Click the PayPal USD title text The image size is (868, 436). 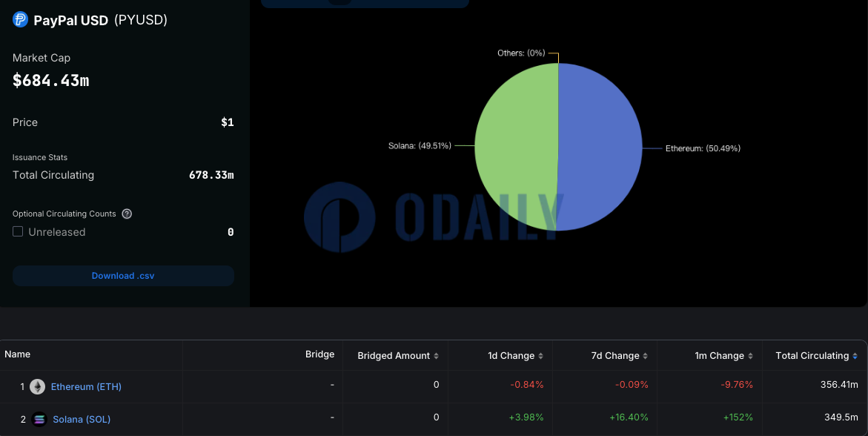[x=71, y=21]
